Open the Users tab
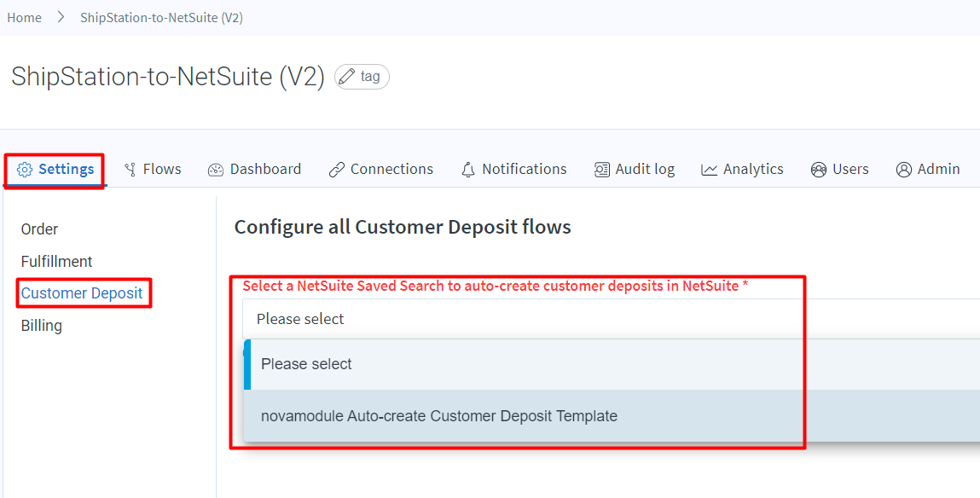980x498 pixels. (x=840, y=170)
